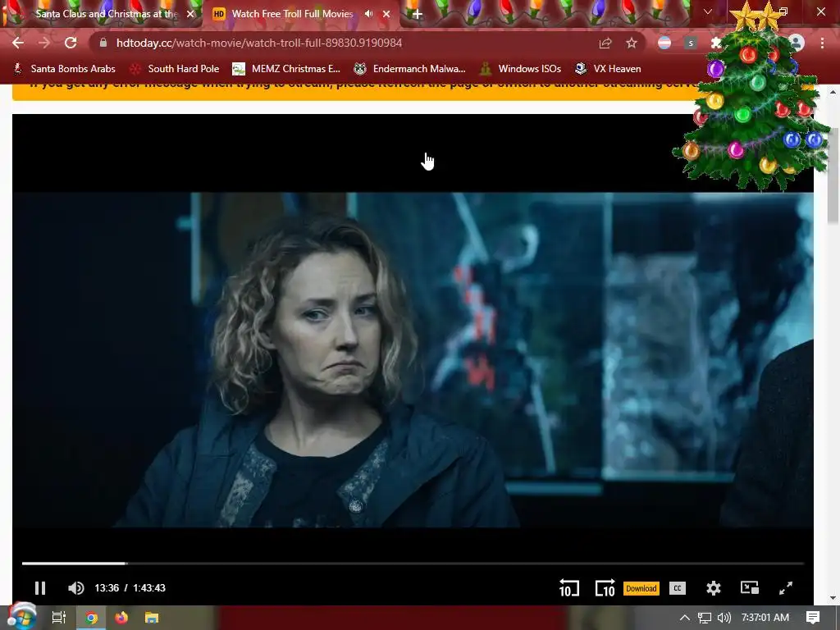840x630 pixels.
Task: Enable picture-in-picture mode
Action: pos(750,587)
